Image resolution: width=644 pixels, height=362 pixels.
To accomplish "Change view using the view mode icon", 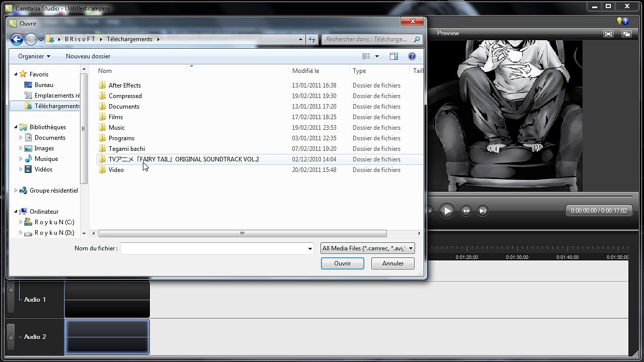I will pyautogui.click(x=366, y=56).
